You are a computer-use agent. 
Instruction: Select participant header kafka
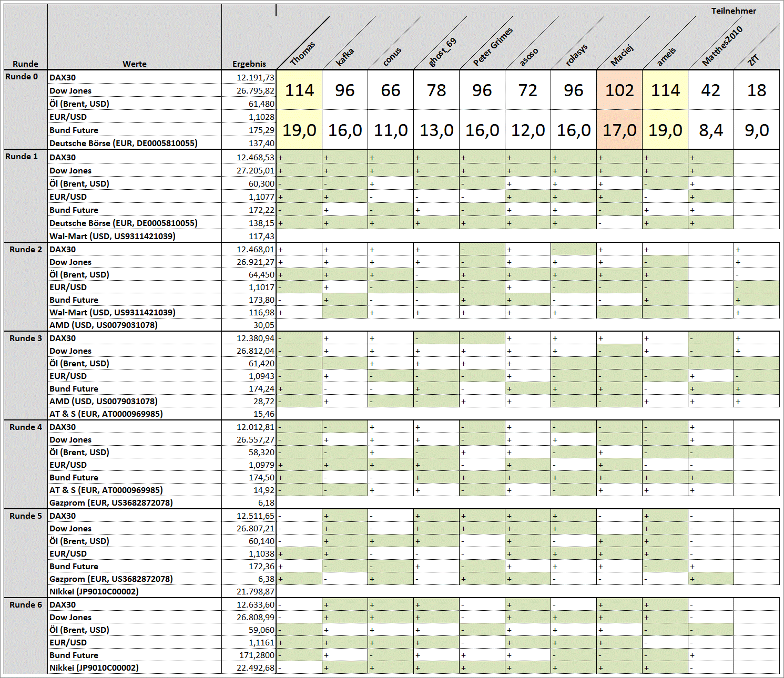[x=345, y=57]
